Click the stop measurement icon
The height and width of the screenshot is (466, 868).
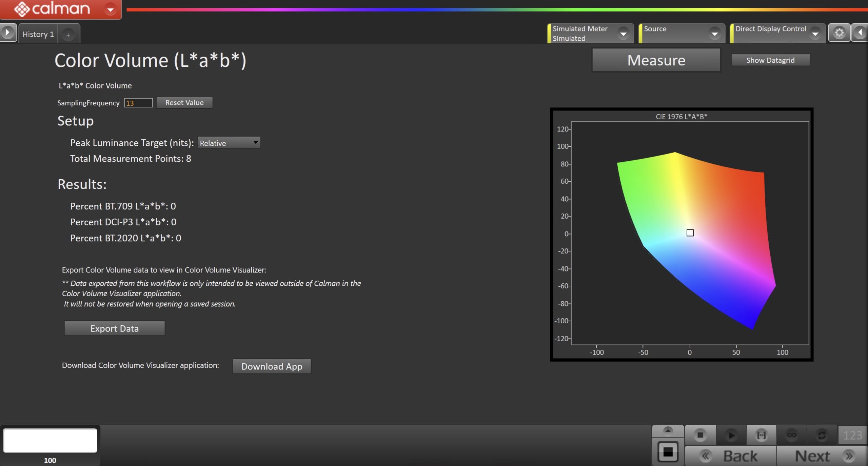pos(700,435)
